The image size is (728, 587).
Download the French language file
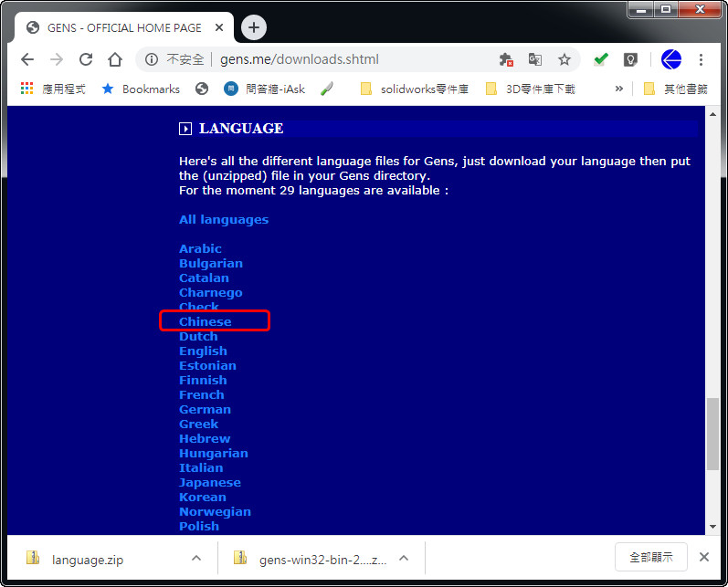pos(202,395)
